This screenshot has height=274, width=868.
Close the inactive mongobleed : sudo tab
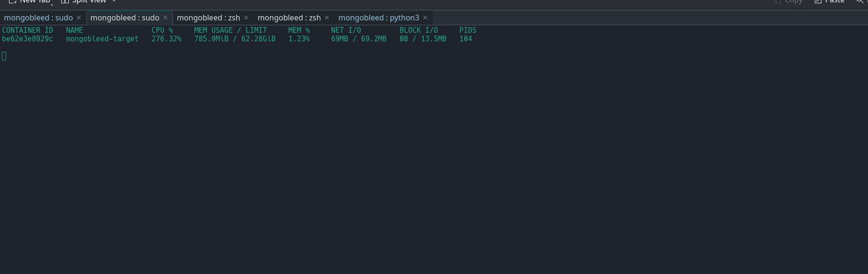(79, 18)
